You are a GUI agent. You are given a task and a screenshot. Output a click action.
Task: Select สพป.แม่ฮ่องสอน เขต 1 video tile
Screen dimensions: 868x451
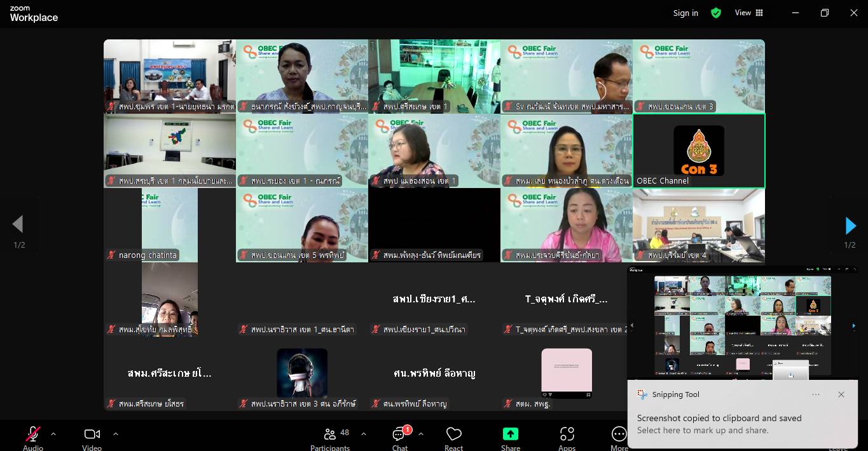(434, 151)
